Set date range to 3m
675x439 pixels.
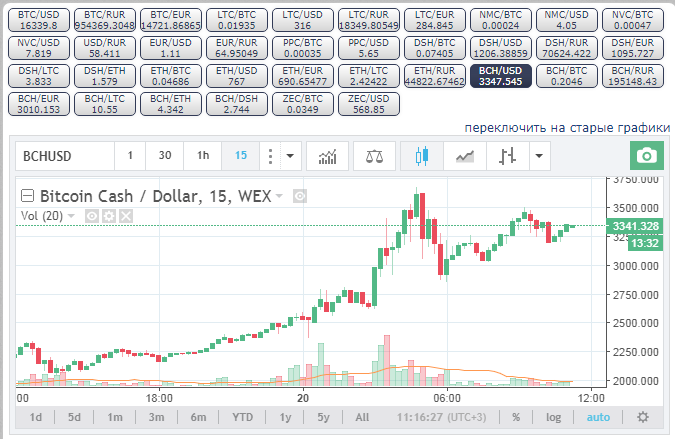156,417
